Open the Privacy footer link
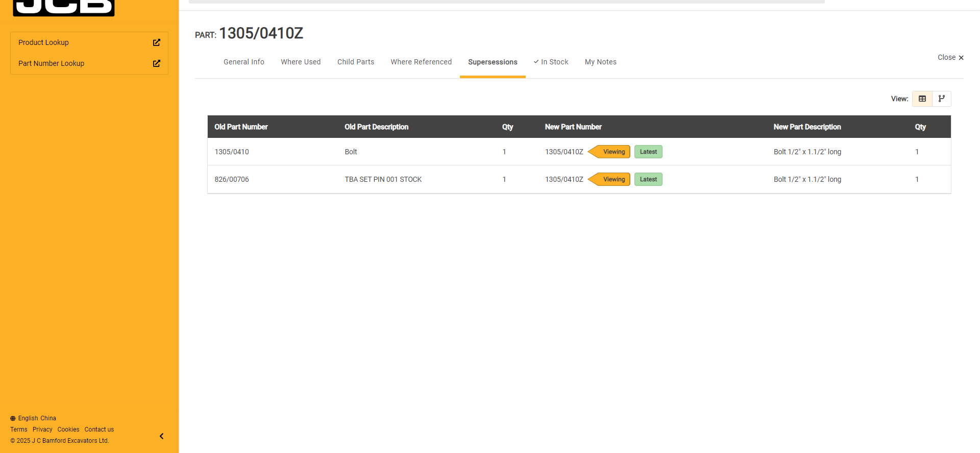Image resolution: width=980 pixels, height=453 pixels. tap(42, 430)
